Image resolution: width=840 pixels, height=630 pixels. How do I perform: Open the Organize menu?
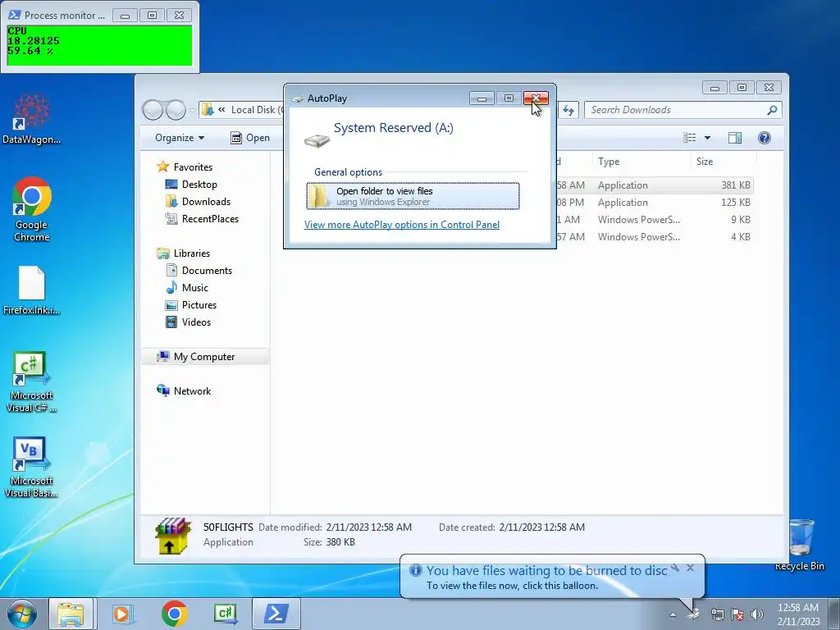click(180, 138)
